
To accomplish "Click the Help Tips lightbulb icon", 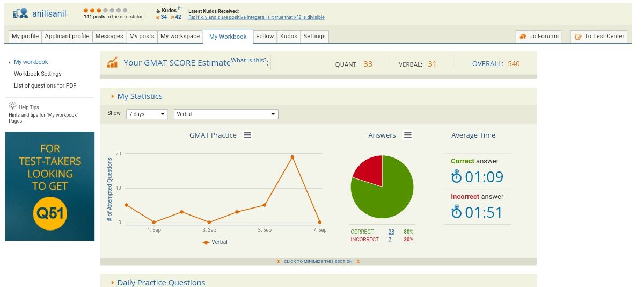I will coord(12,106).
